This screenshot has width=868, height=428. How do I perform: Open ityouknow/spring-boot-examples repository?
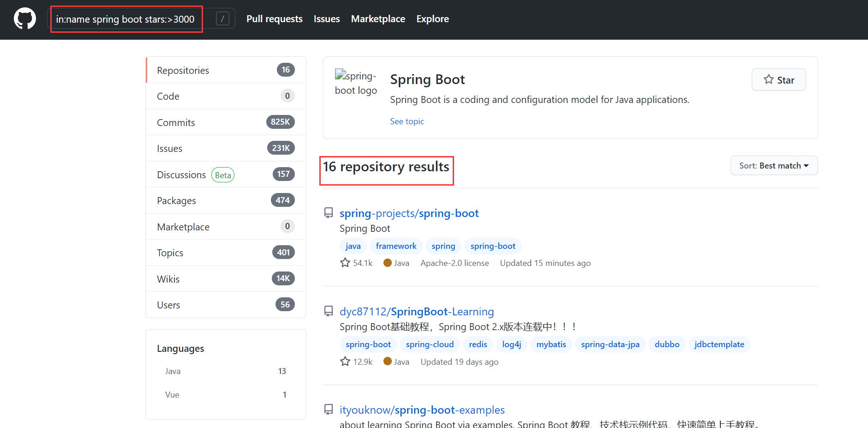[x=422, y=410]
